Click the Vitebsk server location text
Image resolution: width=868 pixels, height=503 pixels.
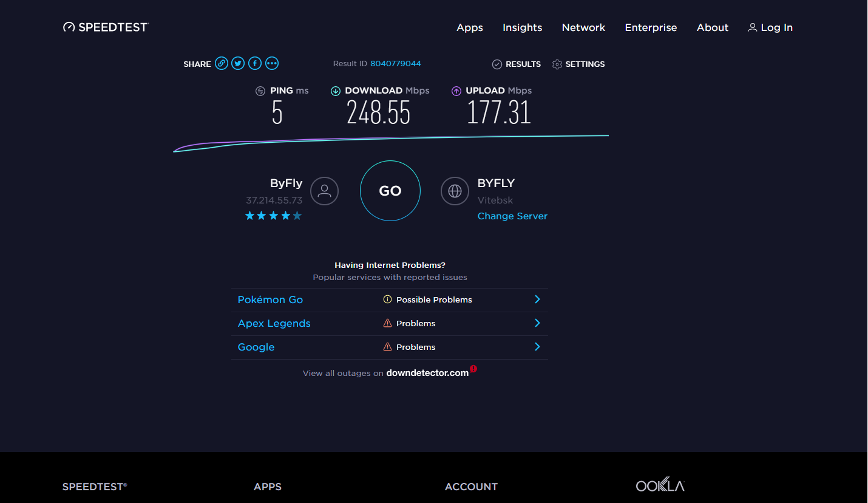click(x=495, y=200)
